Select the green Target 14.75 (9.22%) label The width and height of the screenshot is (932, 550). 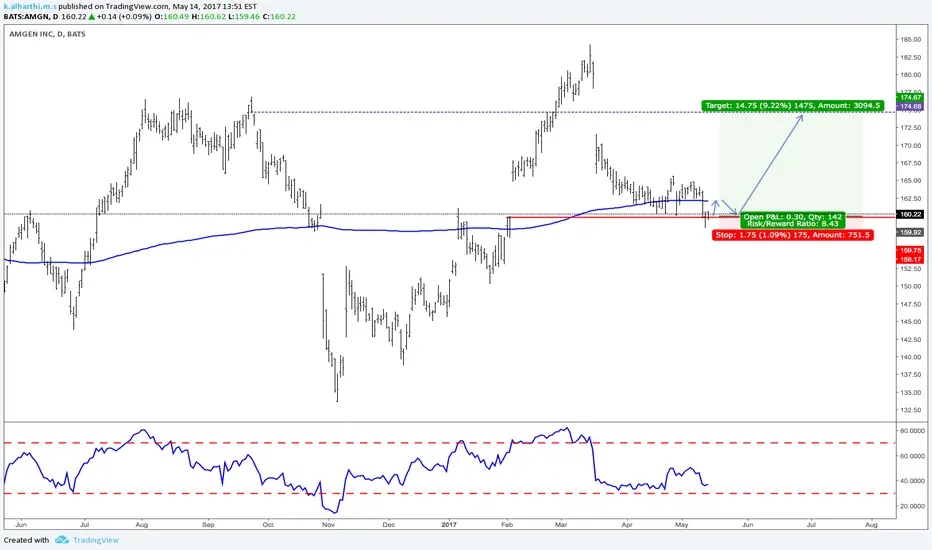pos(792,105)
